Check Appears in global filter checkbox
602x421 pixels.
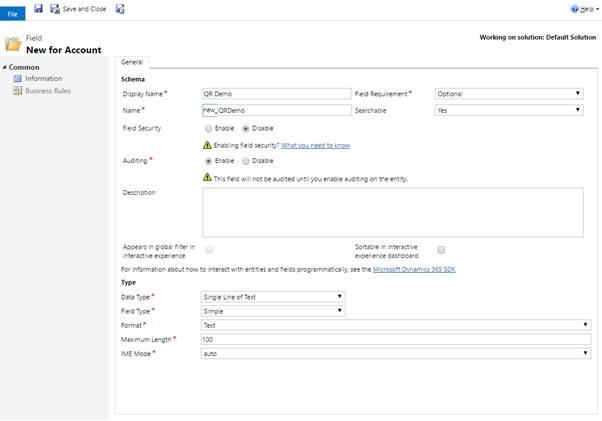pos(209,249)
